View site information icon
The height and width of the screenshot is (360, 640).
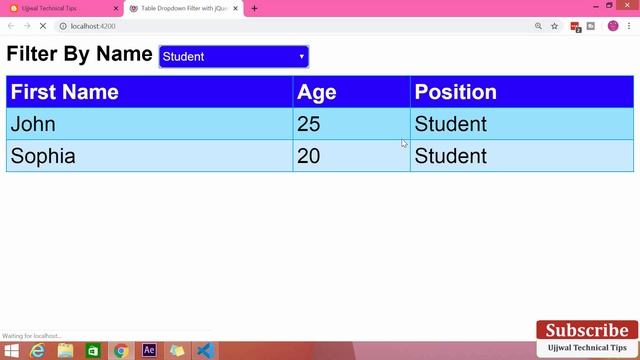63,26
